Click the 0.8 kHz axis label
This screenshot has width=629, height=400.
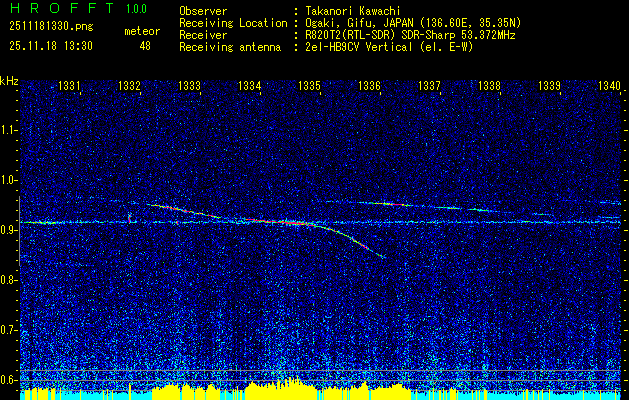click(x=8, y=280)
